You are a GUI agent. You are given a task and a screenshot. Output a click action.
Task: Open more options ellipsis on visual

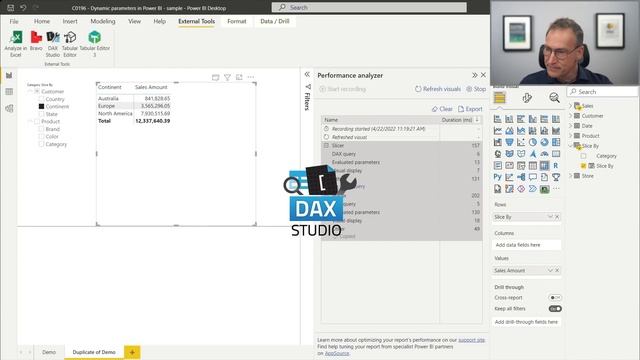click(251, 77)
